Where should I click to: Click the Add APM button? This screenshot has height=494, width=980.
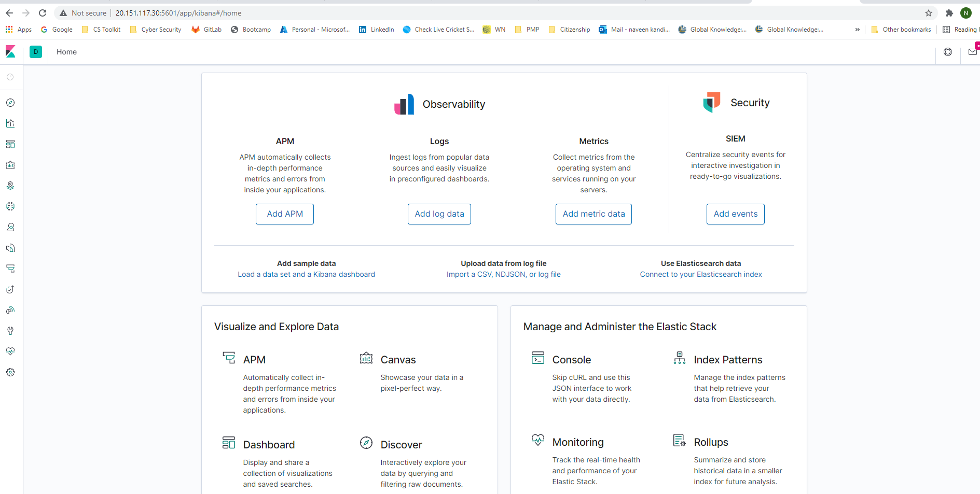[x=284, y=214]
